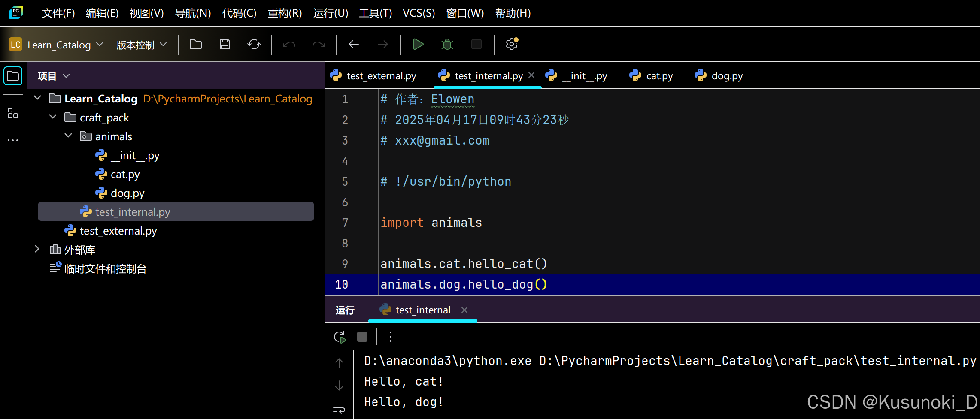This screenshot has height=419, width=980.
Task: Click the PyCharm logo icon
Action: coord(16,12)
